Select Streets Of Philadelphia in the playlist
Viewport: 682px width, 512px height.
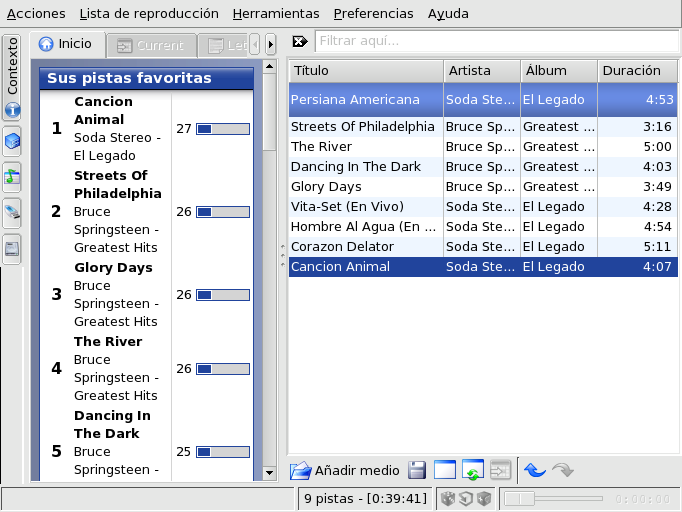pyautogui.click(x=483, y=127)
